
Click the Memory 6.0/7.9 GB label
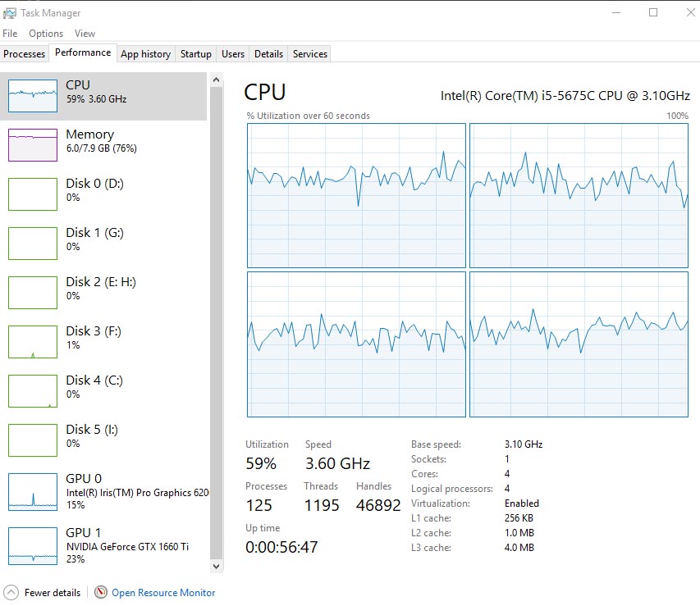101,148
